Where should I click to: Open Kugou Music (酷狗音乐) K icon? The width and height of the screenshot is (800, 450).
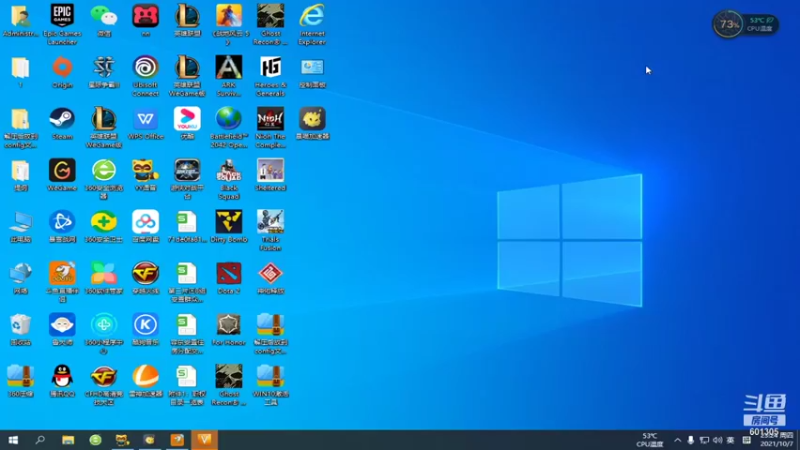coord(145,330)
